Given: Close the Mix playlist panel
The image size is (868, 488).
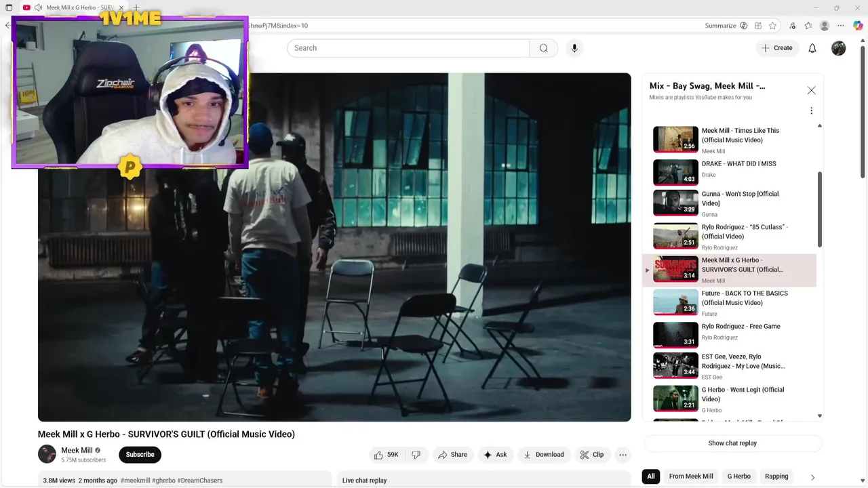Looking at the screenshot, I should click(811, 90).
